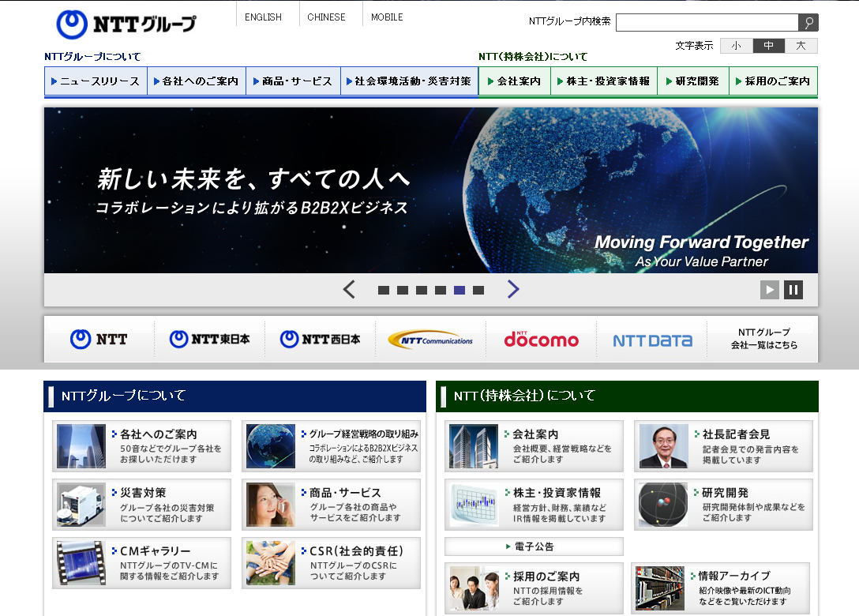Screen dimensions: 859x616
Task: Pause the banner slideshow
Action: point(793,290)
